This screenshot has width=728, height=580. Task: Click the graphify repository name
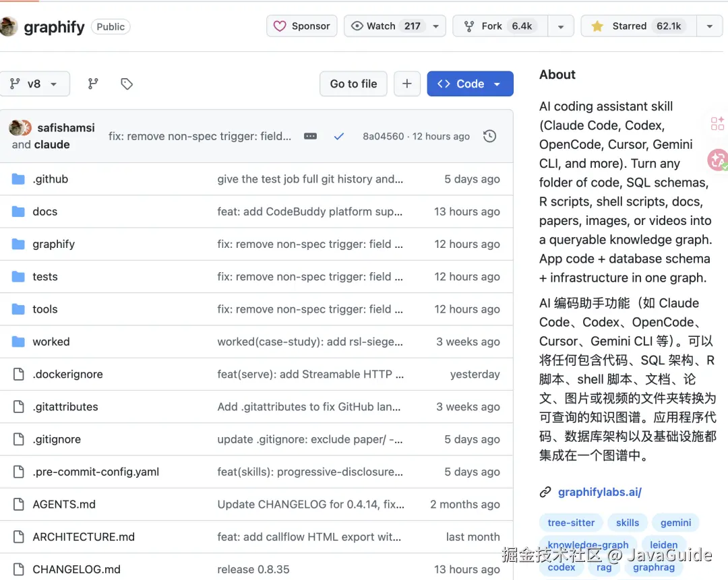(x=54, y=27)
